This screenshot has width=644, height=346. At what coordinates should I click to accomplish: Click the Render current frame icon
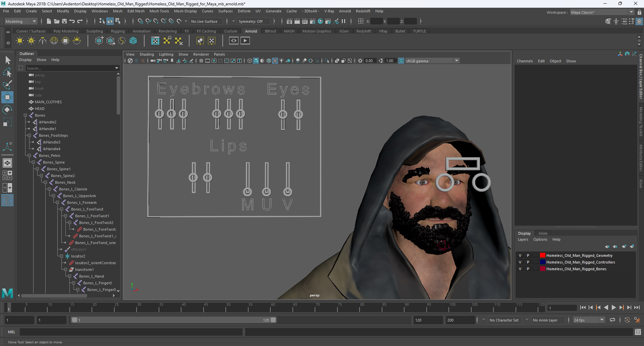[x=297, y=21]
